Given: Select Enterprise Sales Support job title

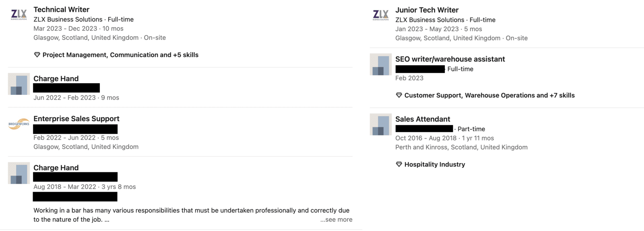Looking at the screenshot, I should [x=76, y=119].
